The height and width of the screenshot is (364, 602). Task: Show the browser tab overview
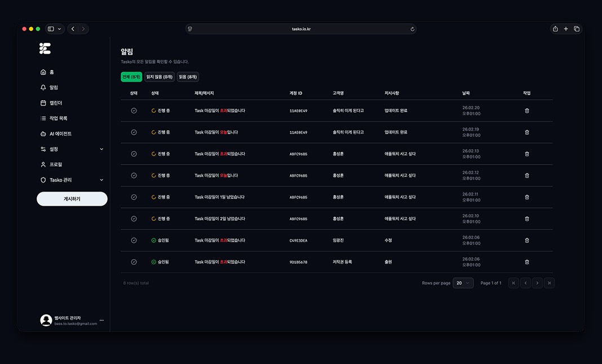(x=577, y=29)
